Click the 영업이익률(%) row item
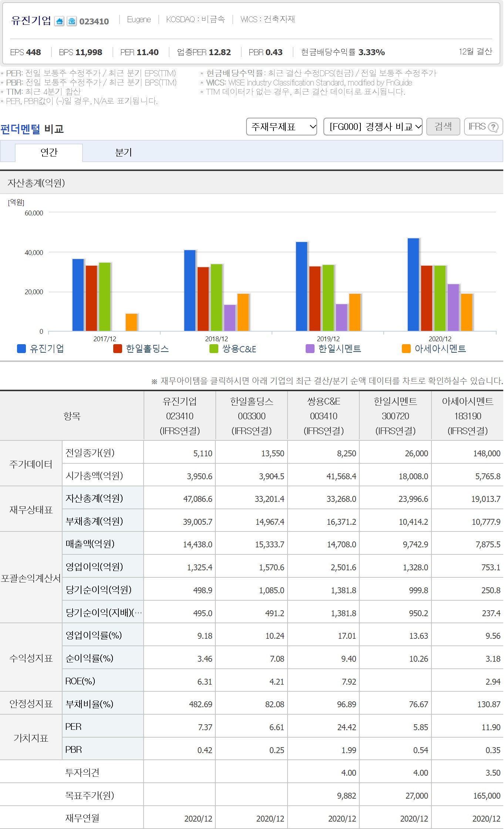The height and width of the screenshot is (829, 504). click(x=94, y=635)
